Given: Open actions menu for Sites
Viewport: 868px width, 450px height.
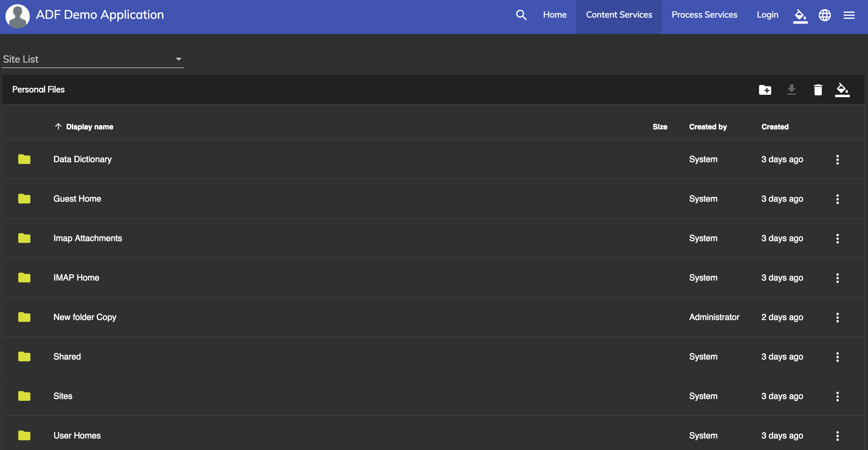Looking at the screenshot, I should [837, 397].
